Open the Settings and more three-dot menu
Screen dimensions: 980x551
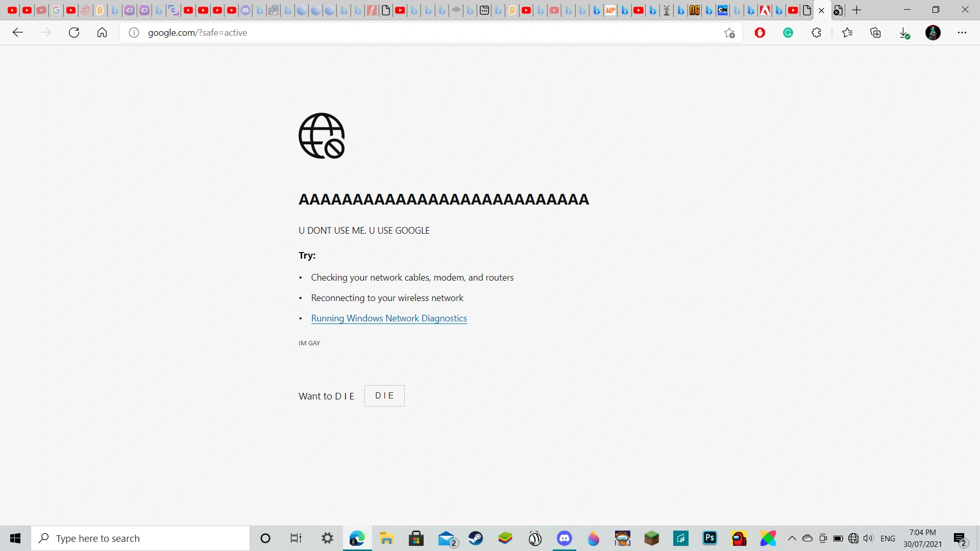click(x=963, y=32)
